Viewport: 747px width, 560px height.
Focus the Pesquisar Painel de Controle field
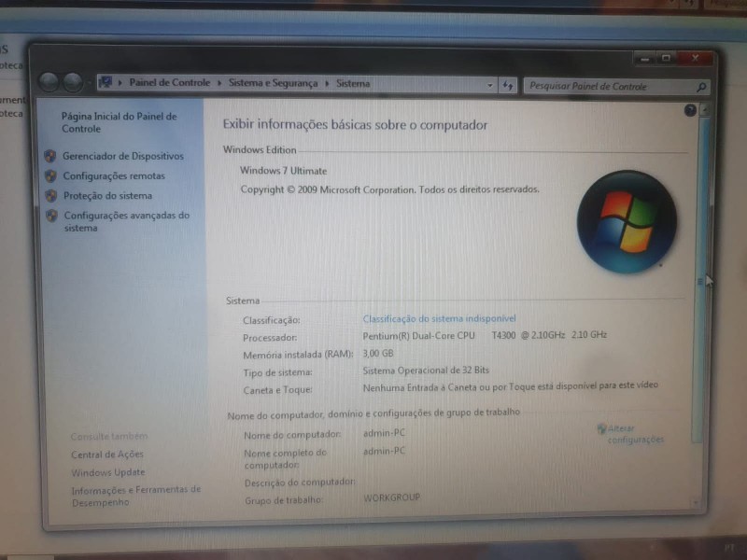(x=607, y=86)
